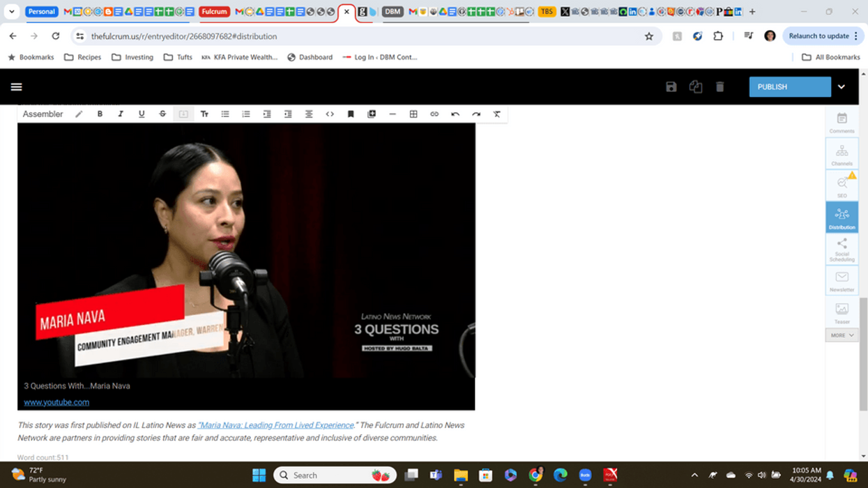
Task: Apply Italic formatting in the Assembler toolbar
Action: click(121, 114)
